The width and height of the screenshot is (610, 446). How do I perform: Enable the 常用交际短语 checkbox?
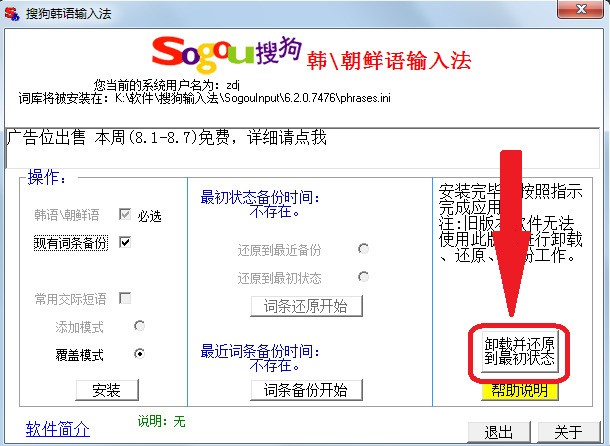coord(125,299)
